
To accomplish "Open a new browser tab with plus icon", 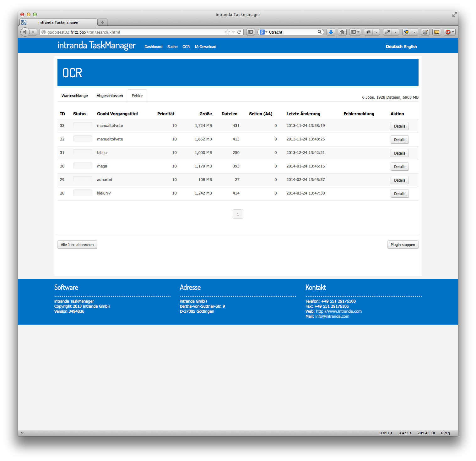I will pyautogui.click(x=103, y=22).
